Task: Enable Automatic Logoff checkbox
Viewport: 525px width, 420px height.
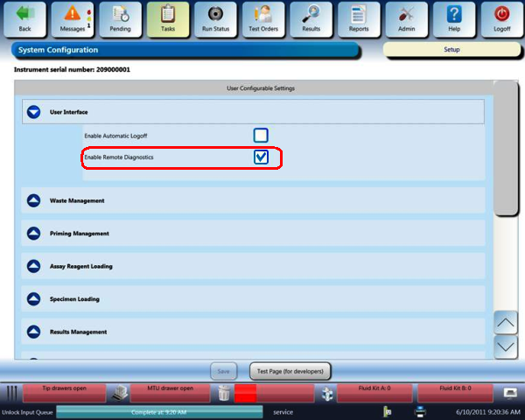Action: pos(261,136)
